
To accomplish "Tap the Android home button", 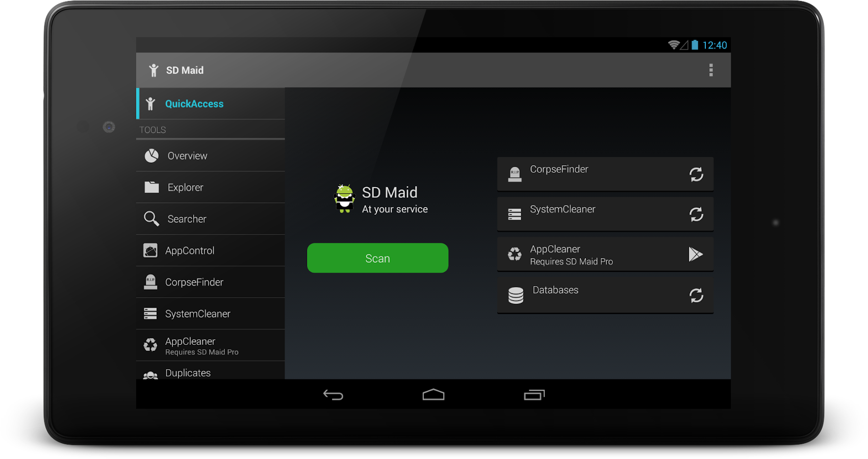I will [x=433, y=394].
